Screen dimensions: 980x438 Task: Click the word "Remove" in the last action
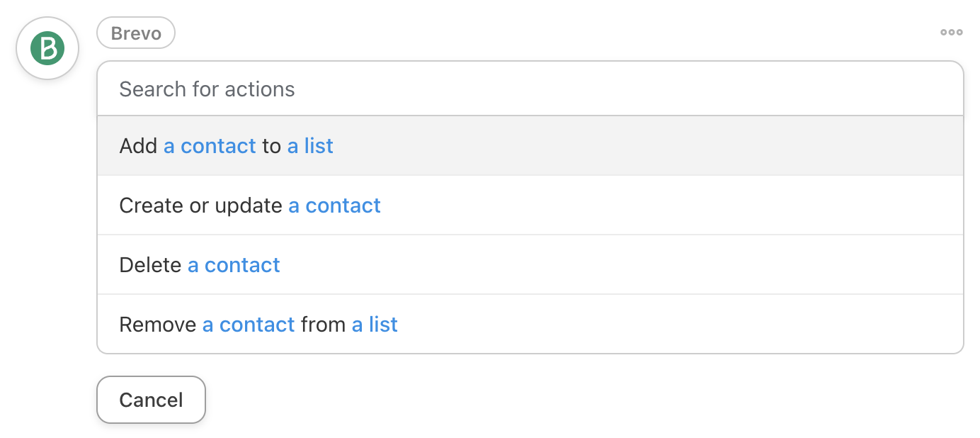158,325
